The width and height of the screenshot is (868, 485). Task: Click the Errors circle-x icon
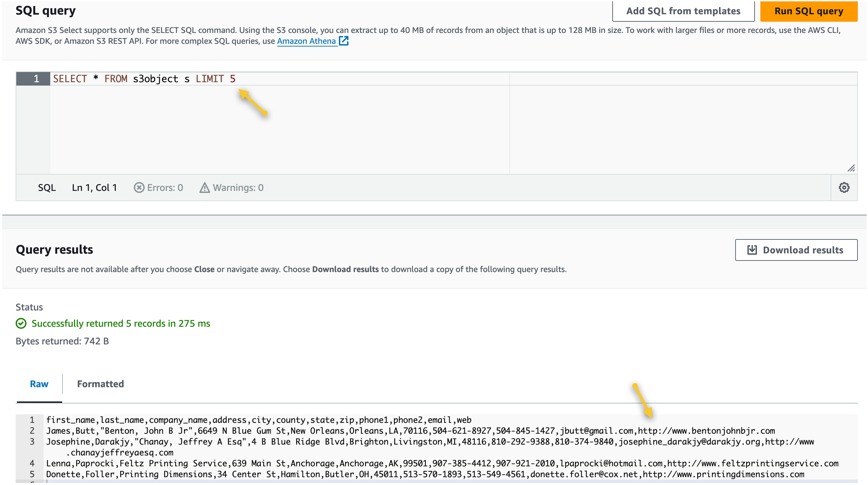pos(139,187)
